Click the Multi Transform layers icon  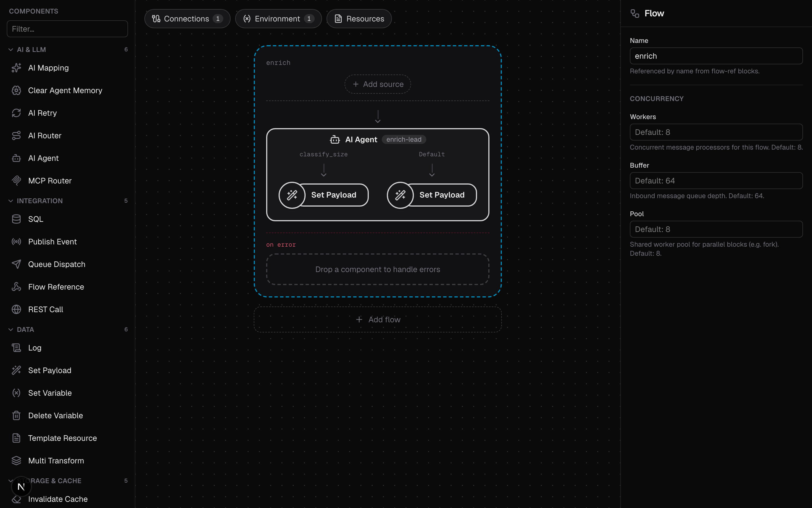[x=16, y=460]
